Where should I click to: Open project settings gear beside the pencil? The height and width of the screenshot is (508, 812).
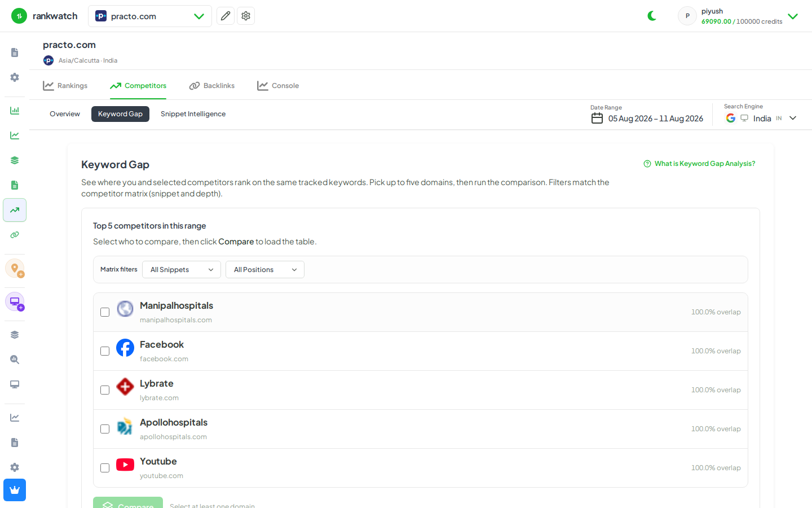click(x=246, y=16)
